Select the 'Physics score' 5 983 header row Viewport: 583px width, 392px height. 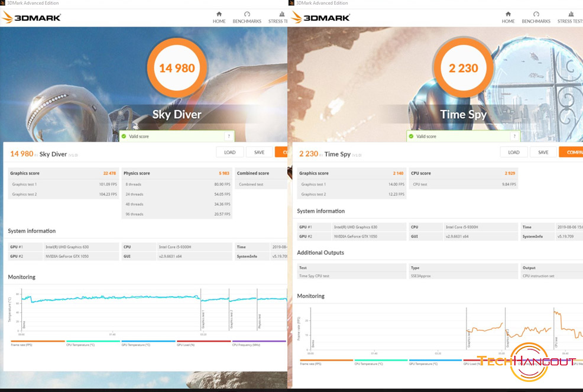tap(177, 173)
